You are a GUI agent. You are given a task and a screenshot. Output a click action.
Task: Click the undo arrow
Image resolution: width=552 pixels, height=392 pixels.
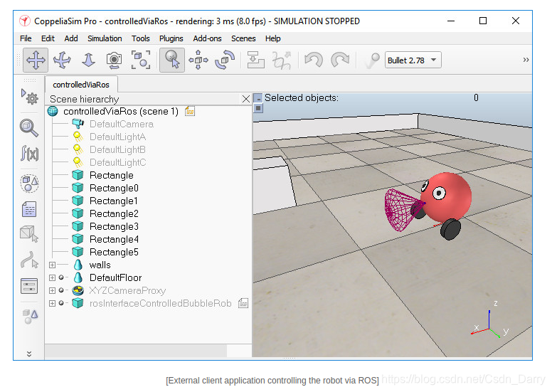tap(313, 60)
